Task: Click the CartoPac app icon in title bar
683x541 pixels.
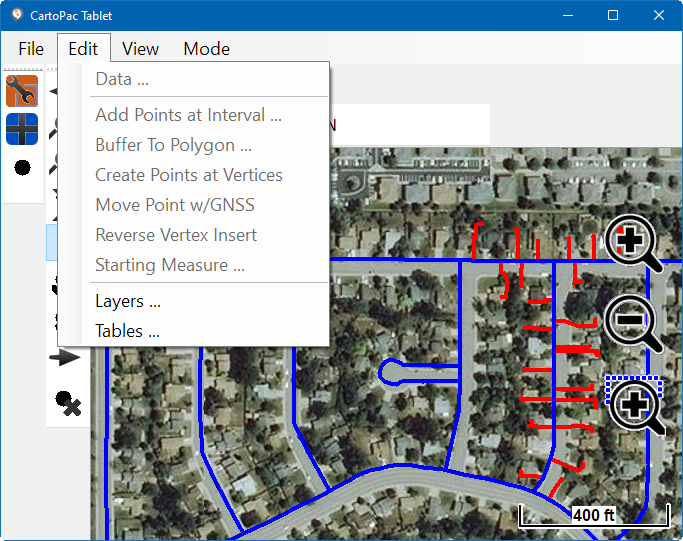Action: (x=16, y=15)
